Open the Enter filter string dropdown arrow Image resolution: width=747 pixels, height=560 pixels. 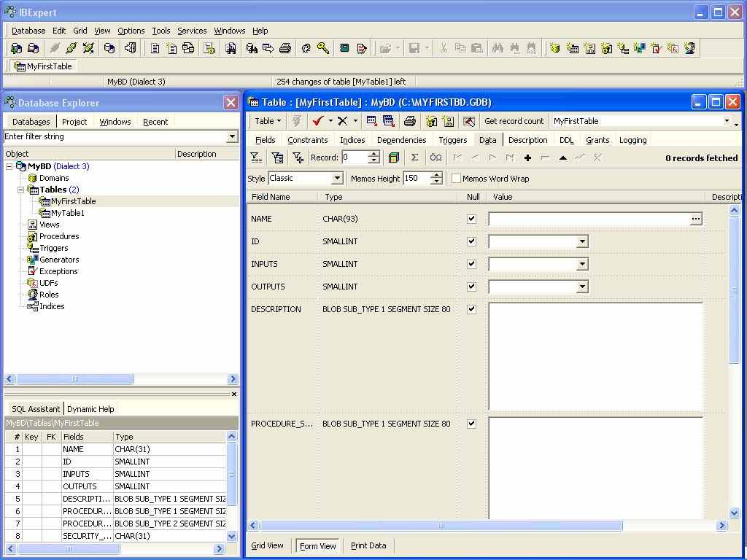click(232, 136)
